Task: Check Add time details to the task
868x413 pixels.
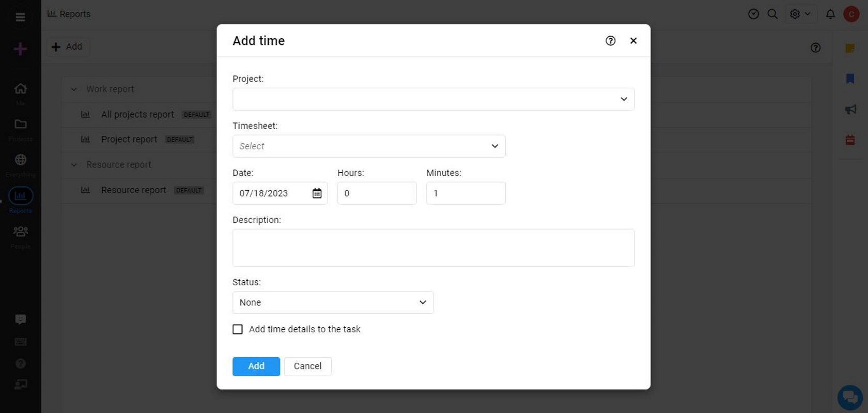Action: (238, 329)
